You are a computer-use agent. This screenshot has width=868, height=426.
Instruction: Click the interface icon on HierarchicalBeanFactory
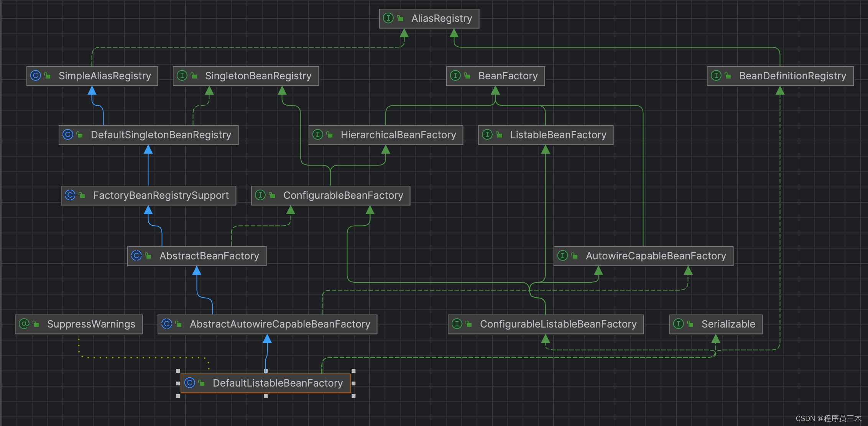coord(318,134)
